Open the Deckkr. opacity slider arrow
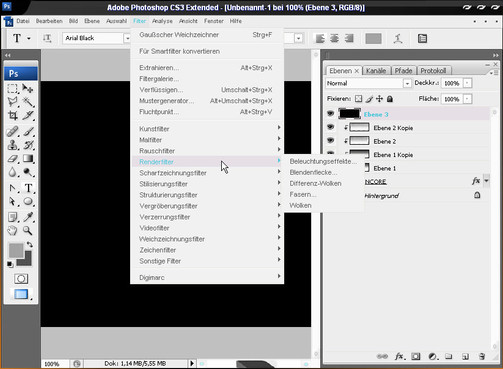 click(x=467, y=83)
